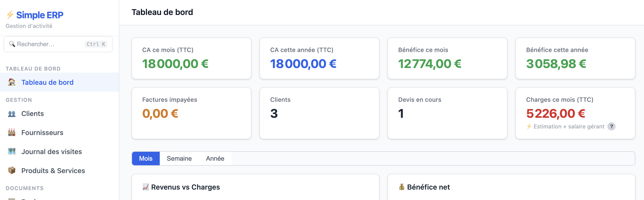The width and height of the screenshot is (644, 200).
Task: Click the GESTION section header
Action: click(19, 100)
